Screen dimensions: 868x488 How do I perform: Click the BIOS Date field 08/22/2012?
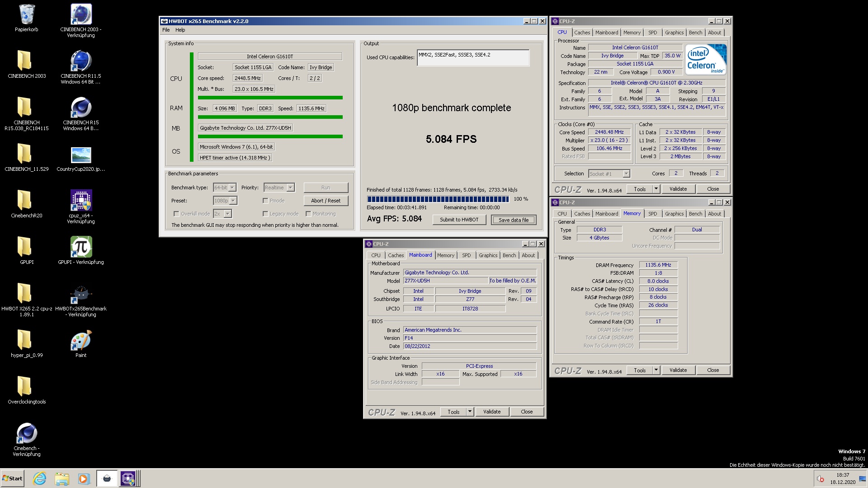(470, 346)
